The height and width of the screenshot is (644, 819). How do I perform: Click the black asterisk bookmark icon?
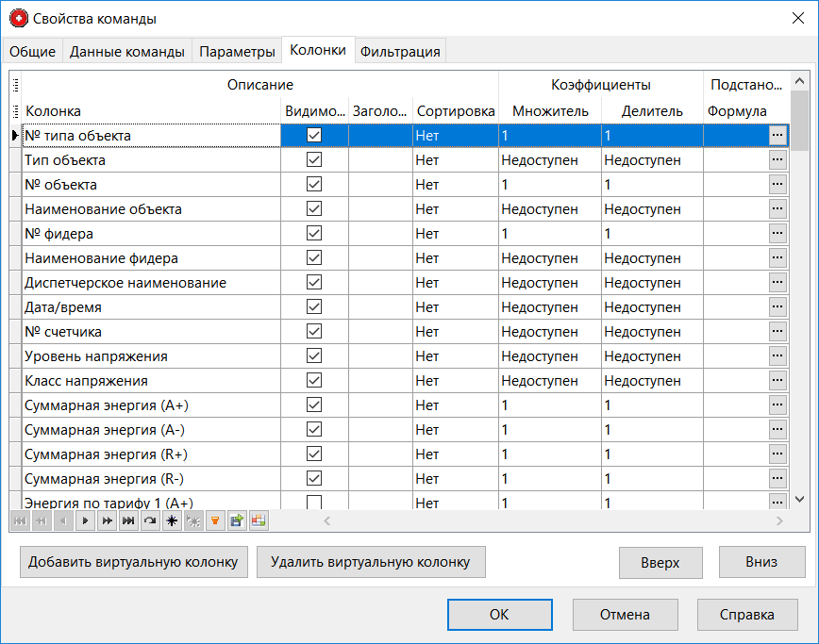tap(172, 520)
